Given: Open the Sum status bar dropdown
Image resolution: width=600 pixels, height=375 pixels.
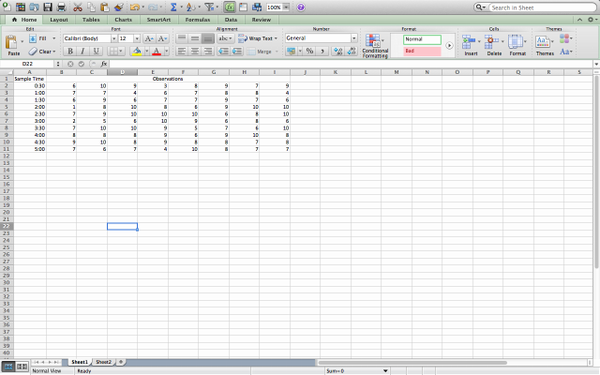Looking at the screenshot, I should click(385, 371).
